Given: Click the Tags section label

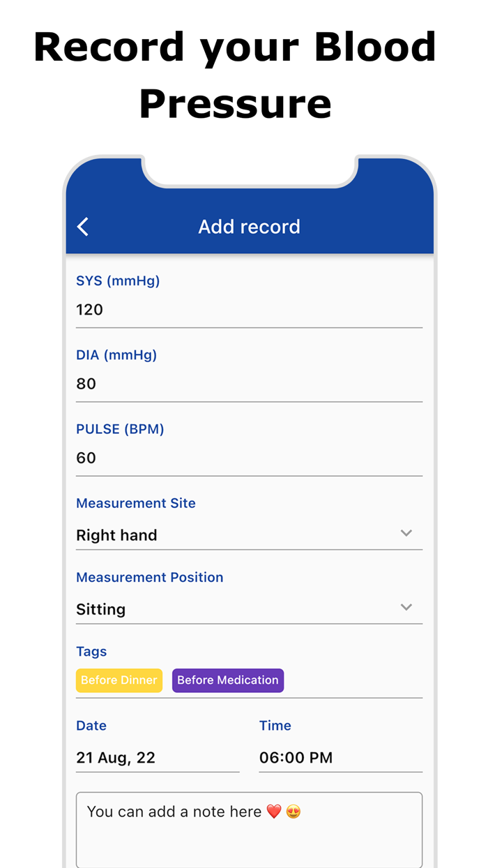Looking at the screenshot, I should click(x=91, y=651).
